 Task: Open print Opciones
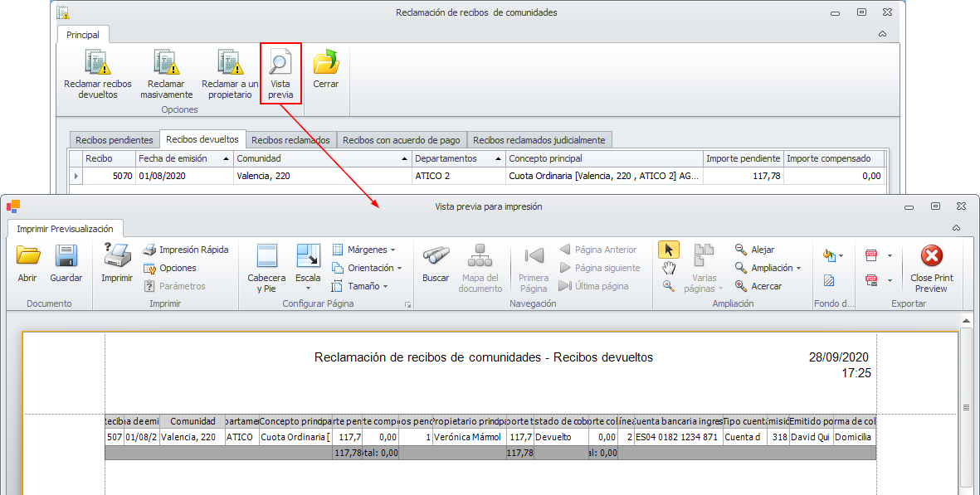point(170,268)
